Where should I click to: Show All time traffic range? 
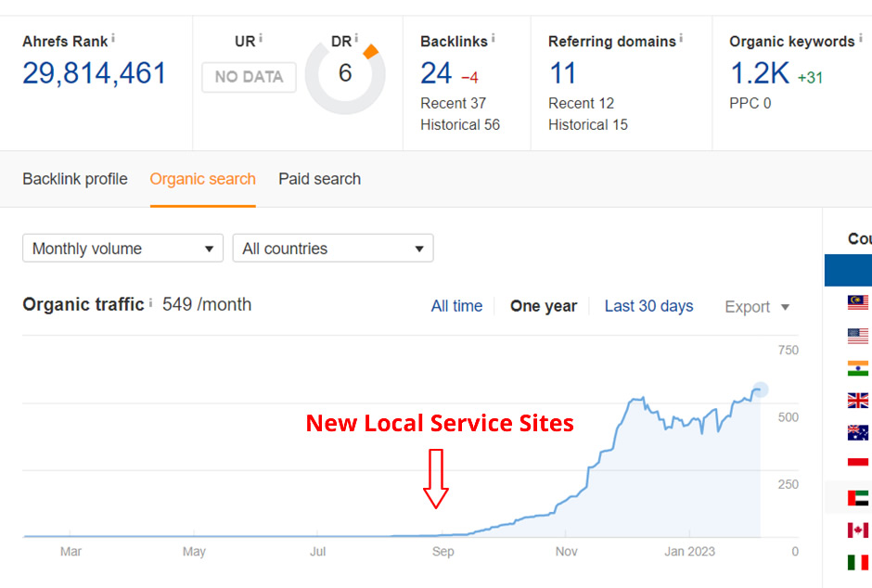tap(456, 306)
